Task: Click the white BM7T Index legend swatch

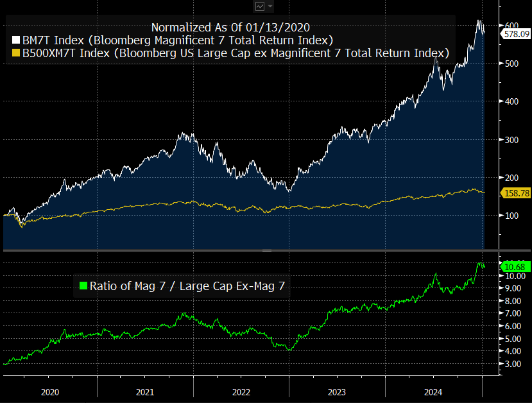Action: [x=16, y=40]
